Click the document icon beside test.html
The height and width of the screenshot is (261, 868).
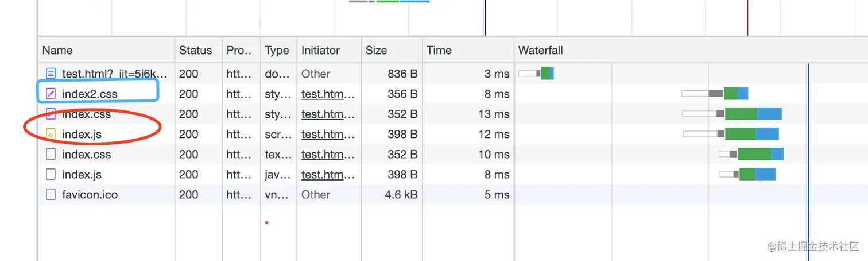pos(51,74)
